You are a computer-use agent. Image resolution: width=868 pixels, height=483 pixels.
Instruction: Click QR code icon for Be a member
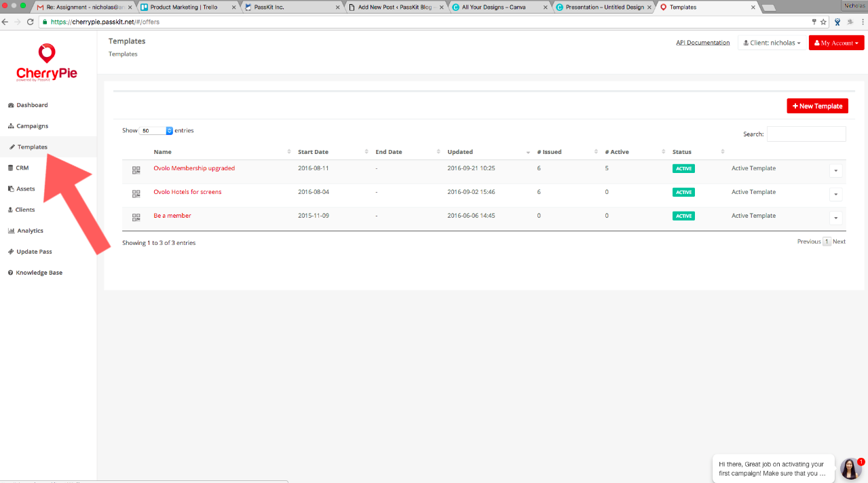pos(136,217)
